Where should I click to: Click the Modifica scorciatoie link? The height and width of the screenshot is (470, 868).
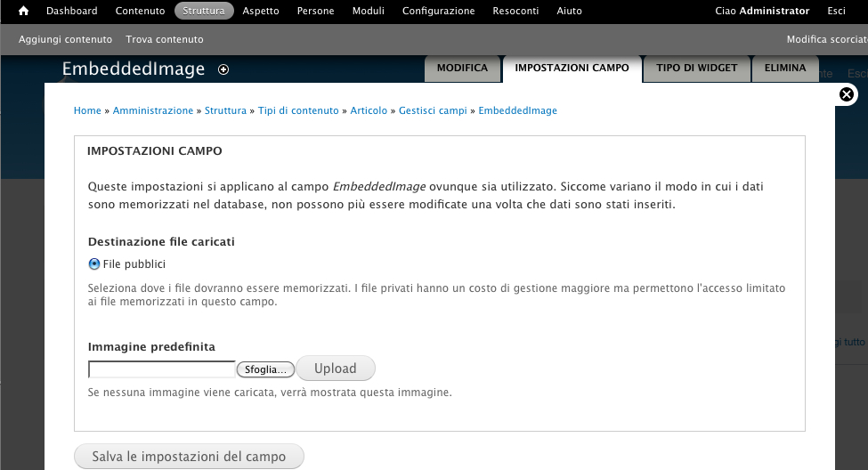pyautogui.click(x=827, y=39)
